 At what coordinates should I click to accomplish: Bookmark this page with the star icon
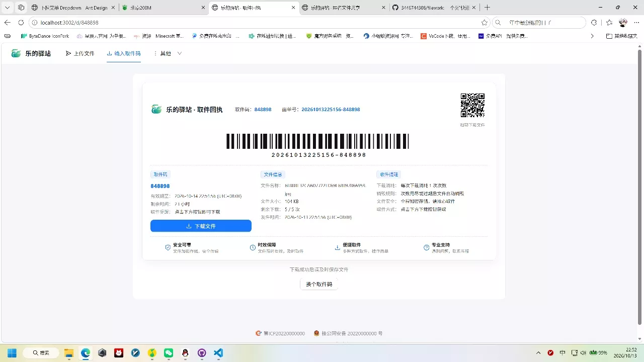click(485, 23)
